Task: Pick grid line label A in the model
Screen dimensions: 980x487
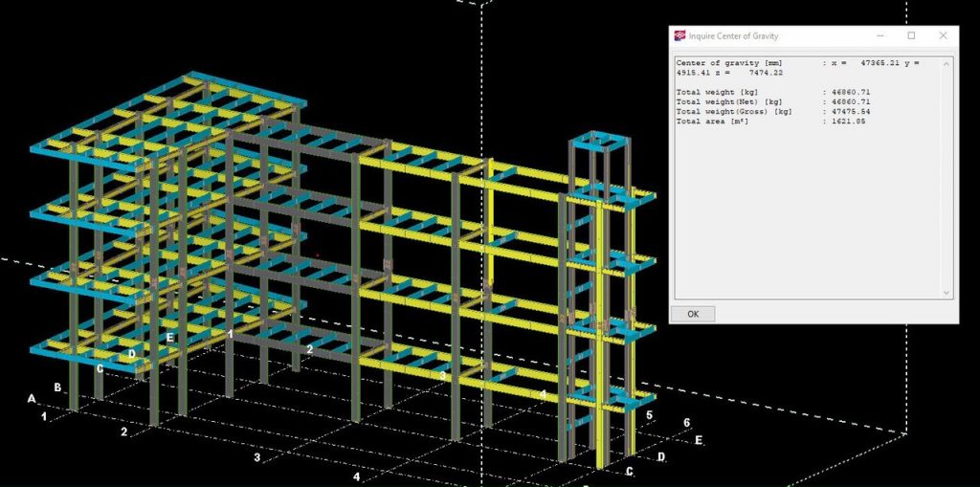Action: coord(32,398)
